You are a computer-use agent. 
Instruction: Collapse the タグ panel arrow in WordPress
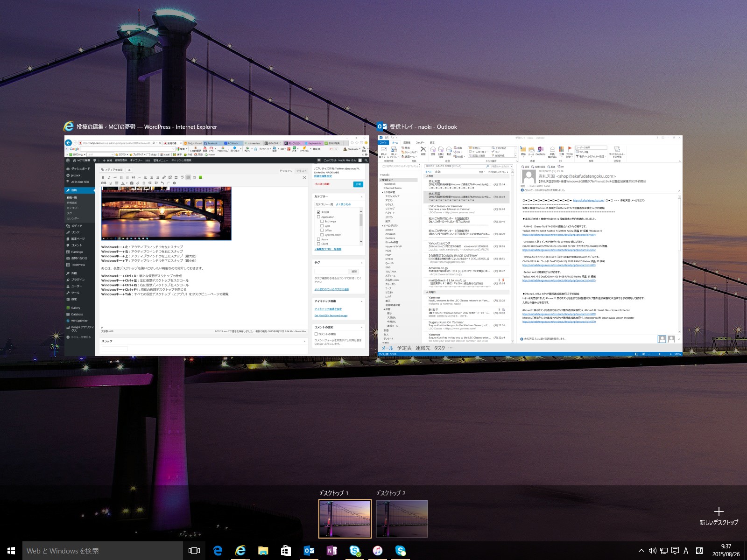[x=362, y=263]
